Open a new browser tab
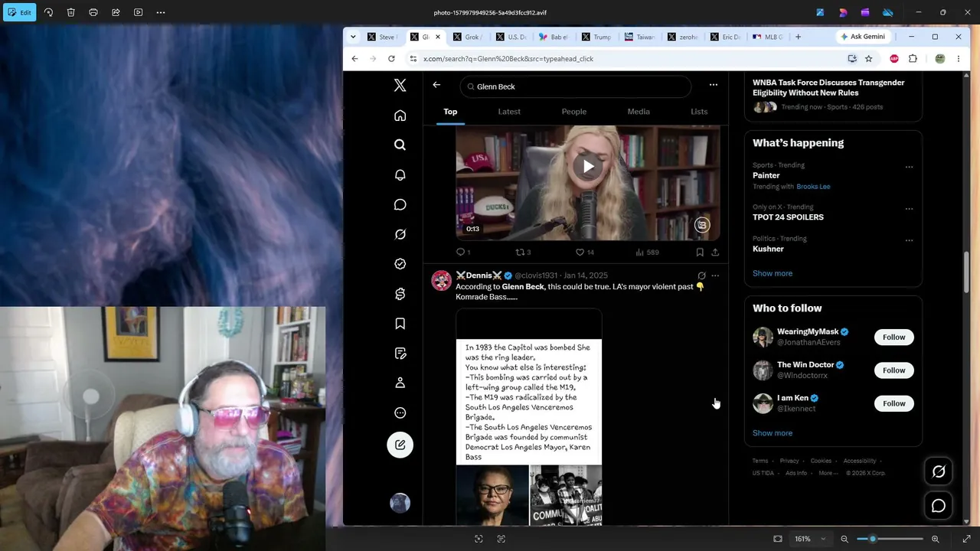Screen dimensions: 980x551 click(798, 37)
